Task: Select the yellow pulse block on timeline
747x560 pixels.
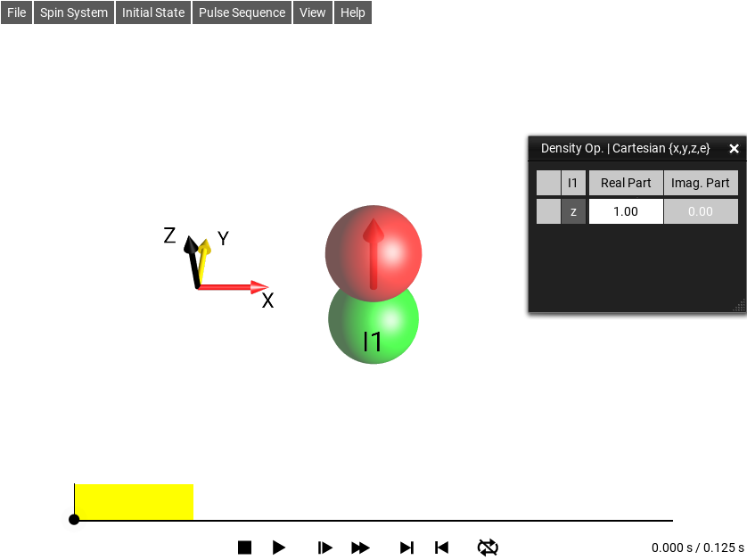Action: click(134, 502)
